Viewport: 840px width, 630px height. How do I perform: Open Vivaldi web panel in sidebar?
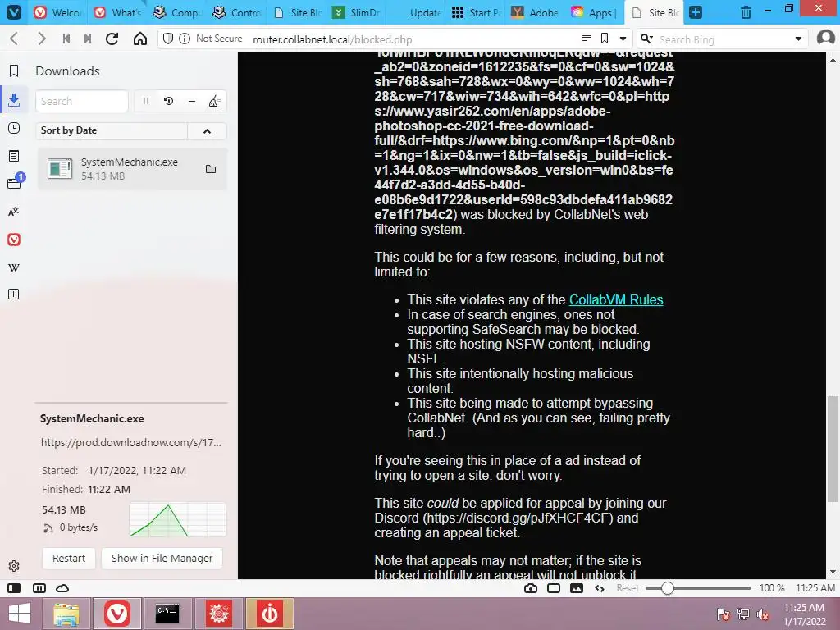[x=14, y=240]
